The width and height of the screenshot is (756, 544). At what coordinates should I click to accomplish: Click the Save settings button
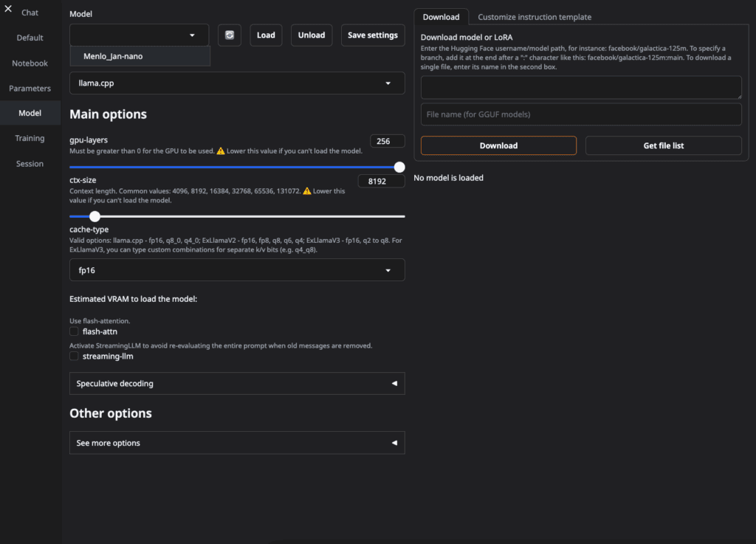372,35
